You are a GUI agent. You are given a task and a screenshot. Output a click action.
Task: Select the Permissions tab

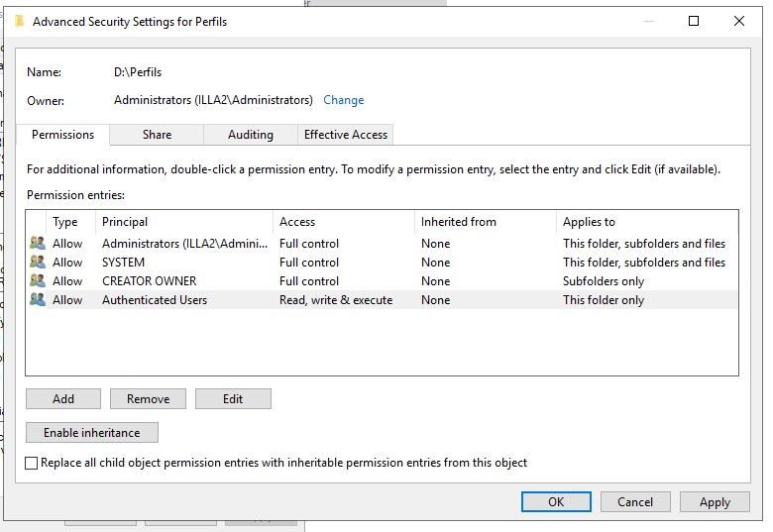[x=62, y=135]
